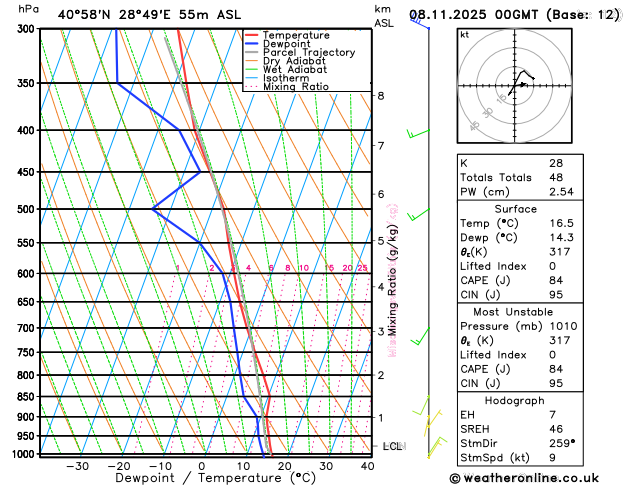Screen dimensions: 629x486
Task: Click the PW (cm) value 2.54
Action: [561, 192]
